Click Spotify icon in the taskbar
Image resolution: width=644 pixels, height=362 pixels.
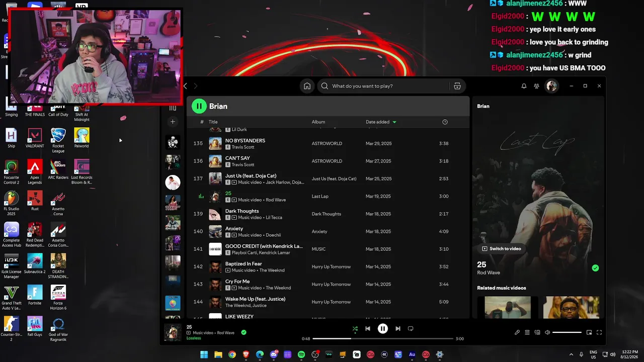click(301, 354)
